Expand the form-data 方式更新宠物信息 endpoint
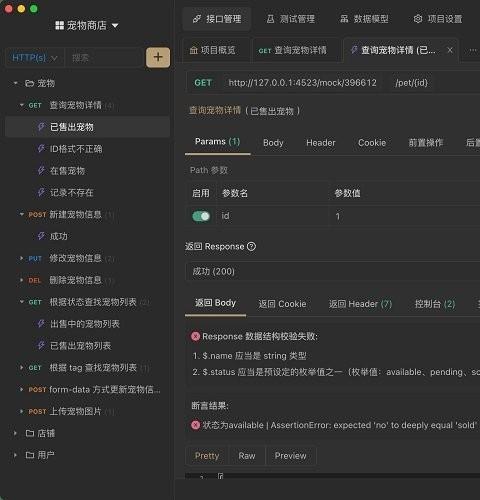480x500 pixels. tap(22, 389)
